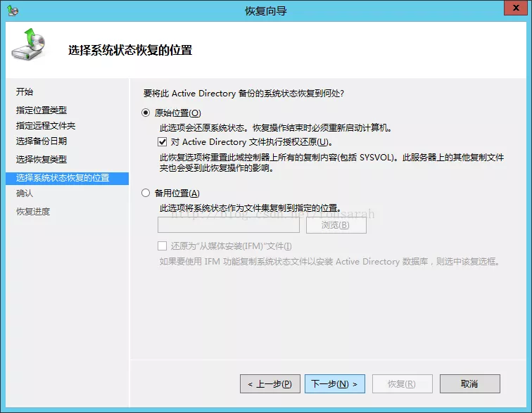Click the green arrow backup header icon
This screenshot has width=532, height=413.
pyautogui.click(x=27, y=45)
